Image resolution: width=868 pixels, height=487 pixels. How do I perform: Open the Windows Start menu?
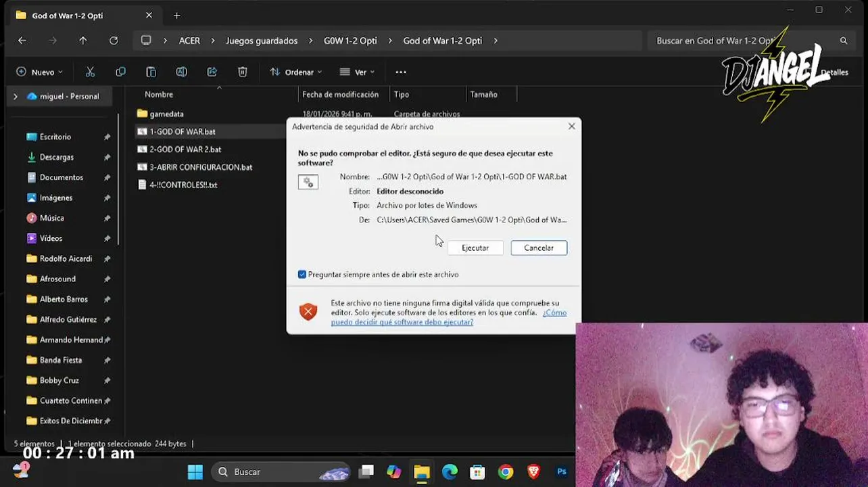coord(195,472)
